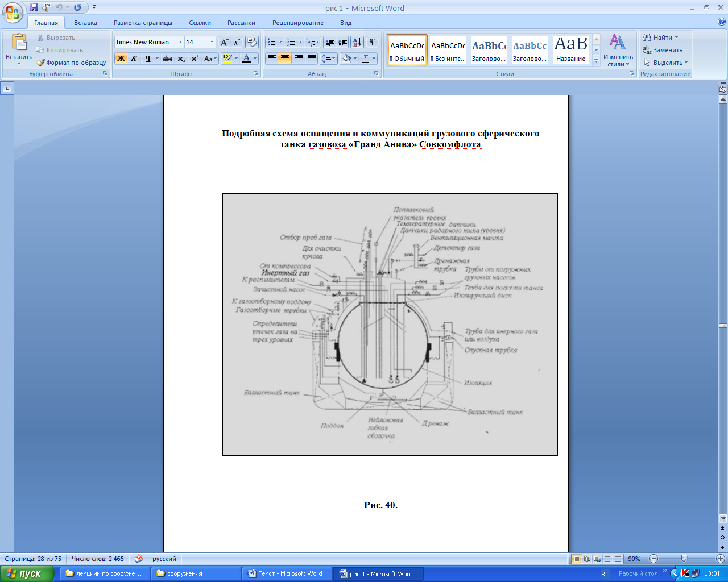
Task: Click the Paste (Вставить) clipboard icon
Action: [19, 43]
